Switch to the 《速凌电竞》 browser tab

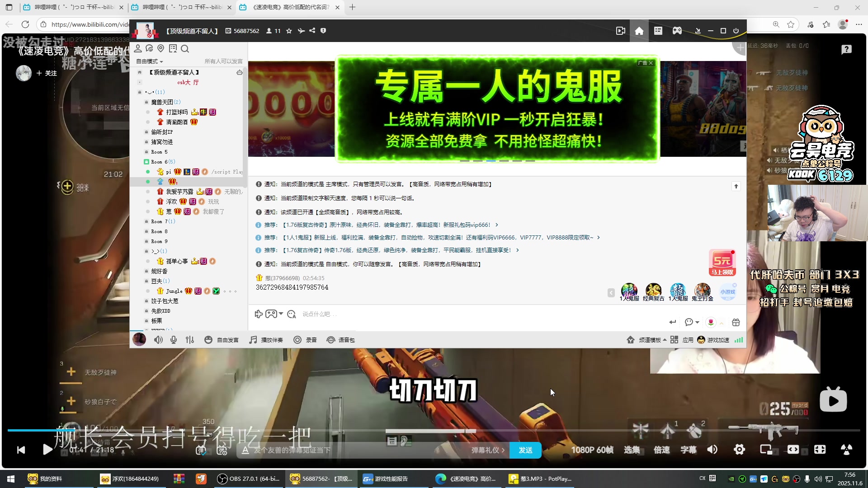pos(289,8)
